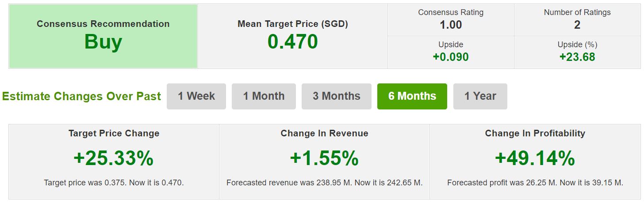Click the forecasted revenue description text
This screenshot has width=644, height=203.
pyautogui.click(x=324, y=182)
